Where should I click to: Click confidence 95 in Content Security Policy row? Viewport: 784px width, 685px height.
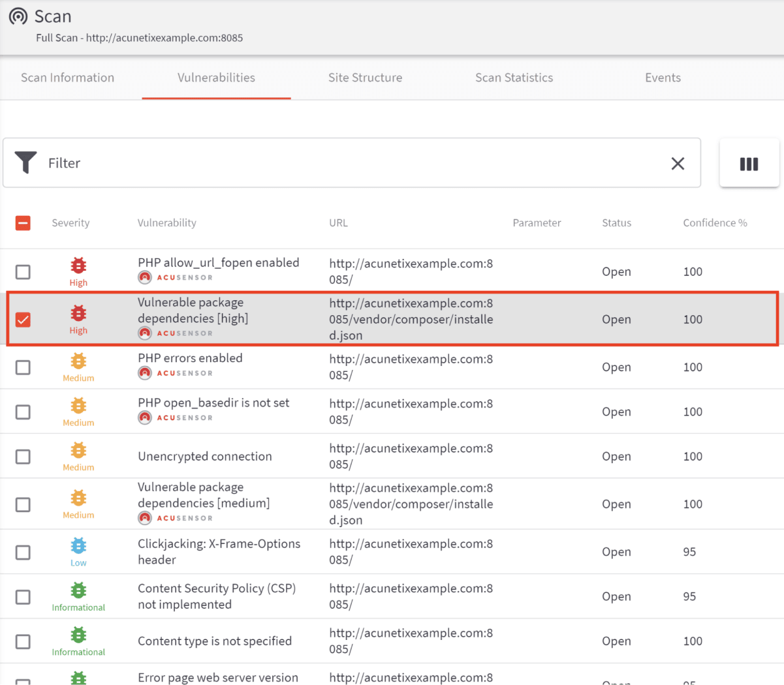point(689,596)
